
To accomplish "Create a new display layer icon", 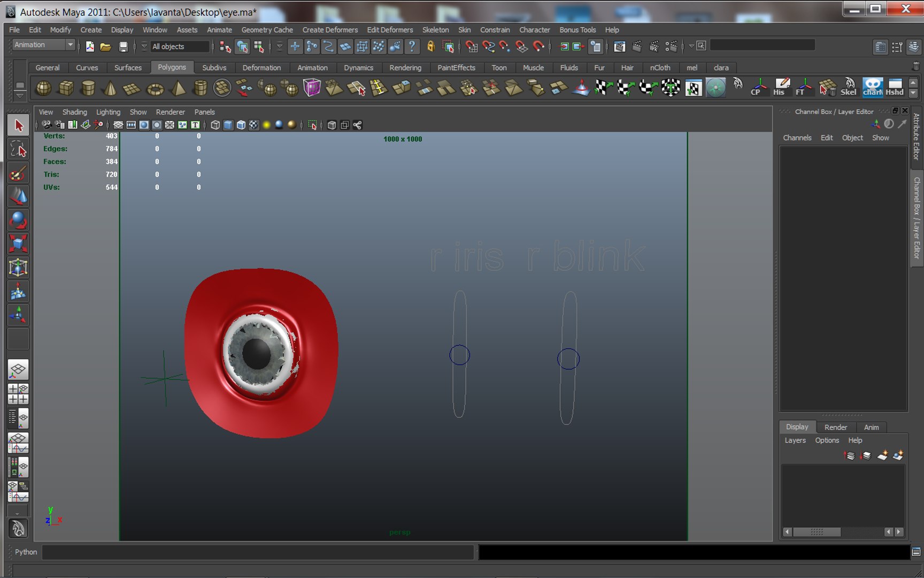I will [x=882, y=455].
